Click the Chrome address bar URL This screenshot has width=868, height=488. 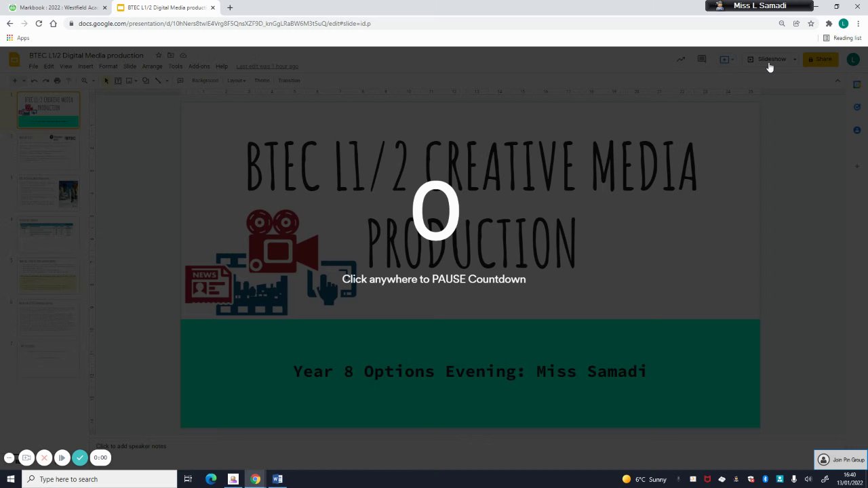click(x=224, y=23)
